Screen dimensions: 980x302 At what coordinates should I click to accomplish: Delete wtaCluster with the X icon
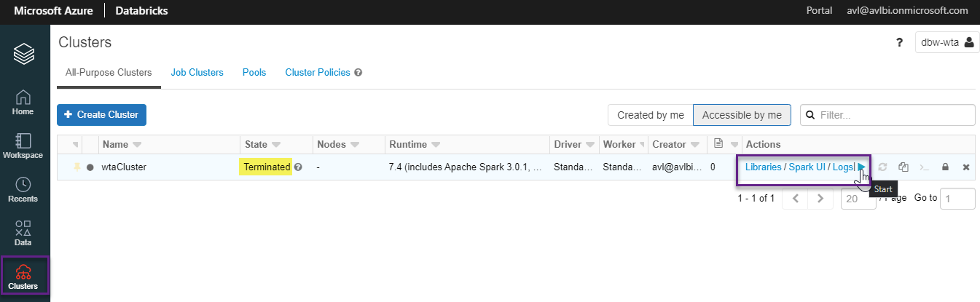pos(966,167)
